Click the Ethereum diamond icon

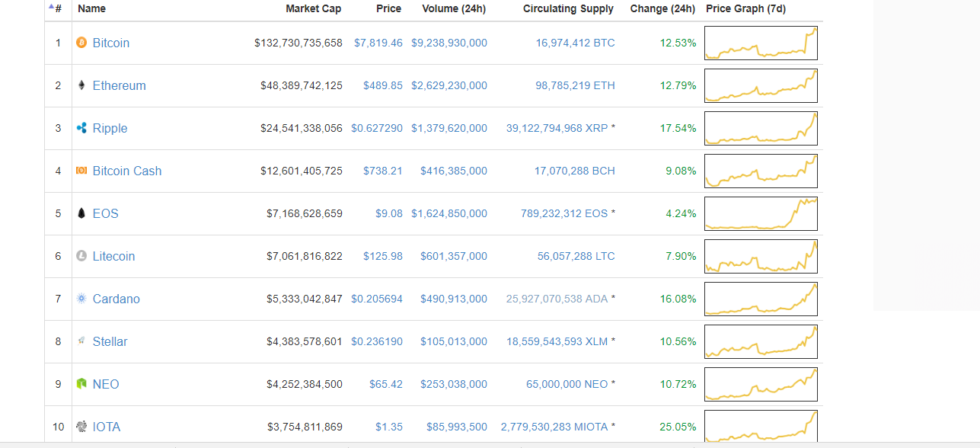click(x=81, y=85)
